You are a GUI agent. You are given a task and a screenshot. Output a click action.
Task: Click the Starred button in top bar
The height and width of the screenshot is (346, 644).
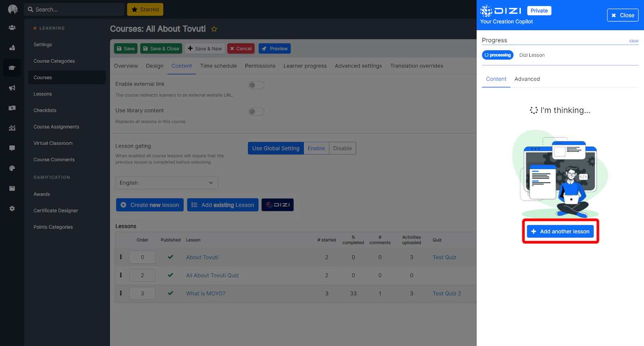[x=145, y=9]
